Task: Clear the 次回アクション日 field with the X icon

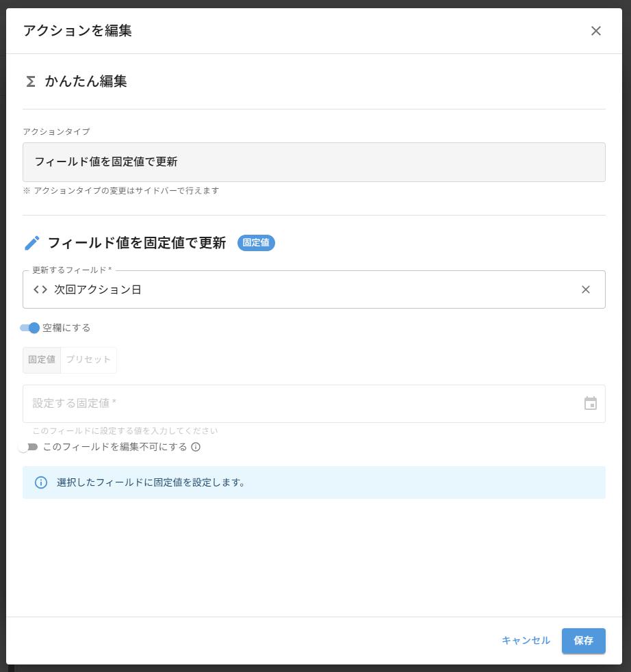Action: pos(587,289)
